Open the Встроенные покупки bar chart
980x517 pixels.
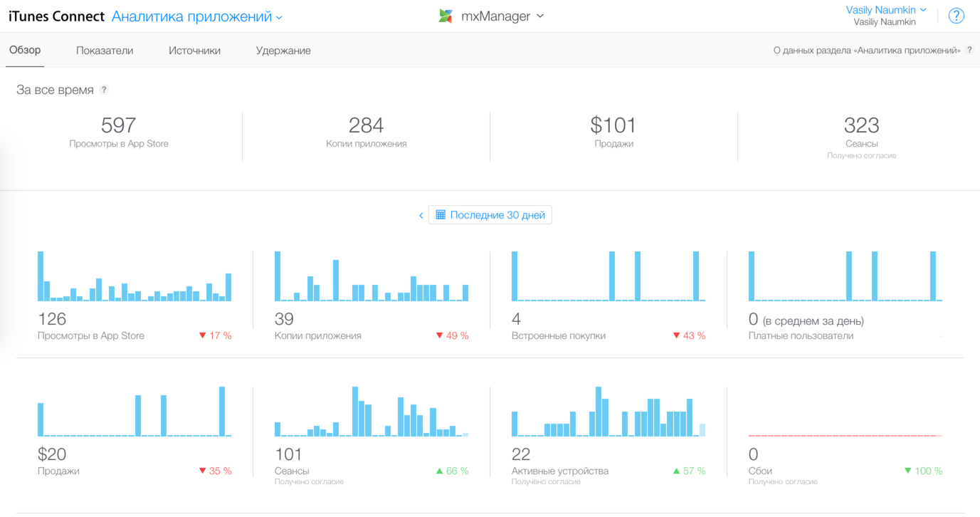608,276
